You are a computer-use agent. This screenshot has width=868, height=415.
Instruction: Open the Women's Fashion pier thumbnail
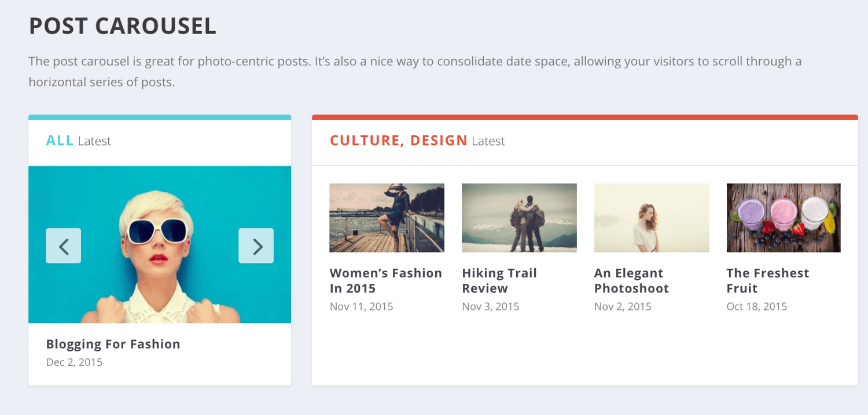coord(387,218)
